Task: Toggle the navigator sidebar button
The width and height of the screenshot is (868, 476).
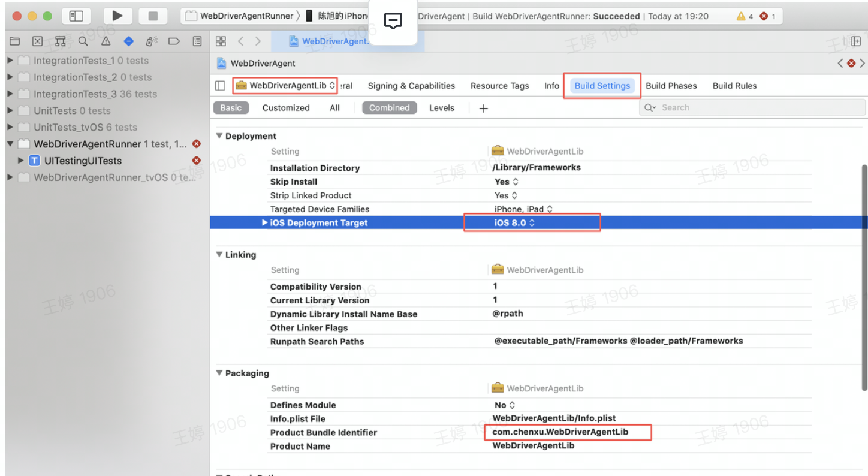Action: click(76, 16)
